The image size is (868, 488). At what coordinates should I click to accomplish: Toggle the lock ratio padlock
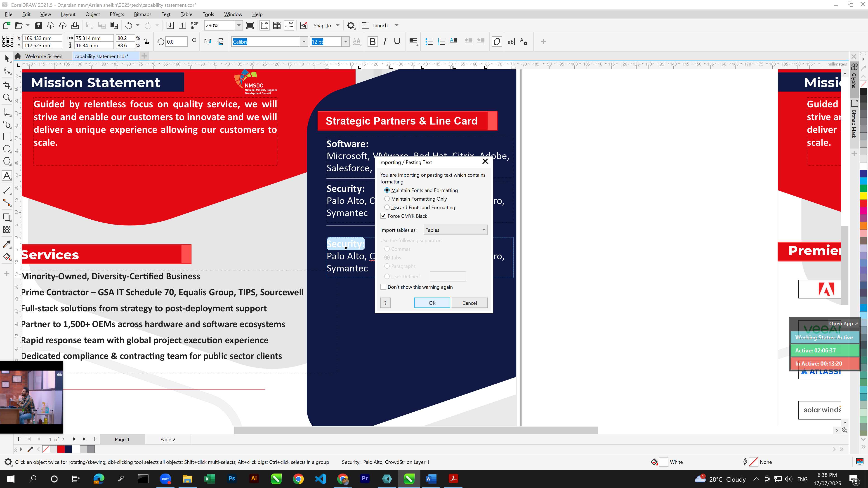coord(147,42)
